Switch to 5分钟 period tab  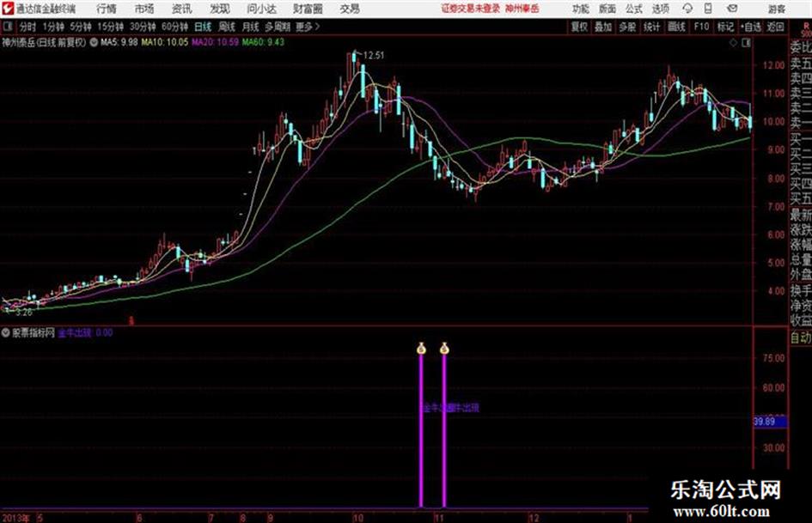[x=81, y=27]
